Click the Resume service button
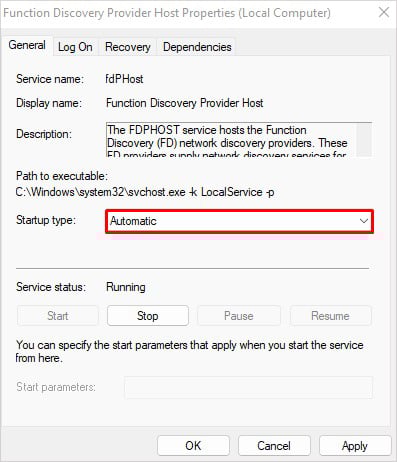Viewport: 397px width, 462px height. coord(330,316)
